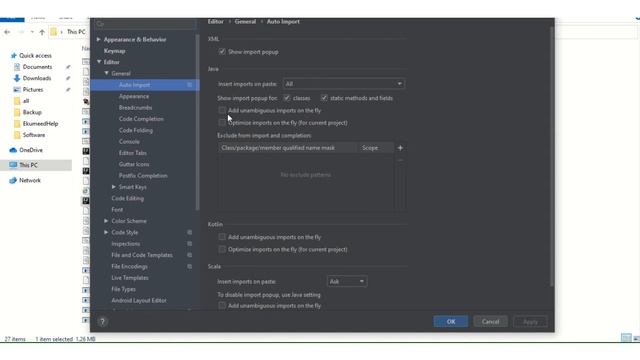Click the plus icon to add exclude pattern
The image size is (640, 360).
point(400,148)
